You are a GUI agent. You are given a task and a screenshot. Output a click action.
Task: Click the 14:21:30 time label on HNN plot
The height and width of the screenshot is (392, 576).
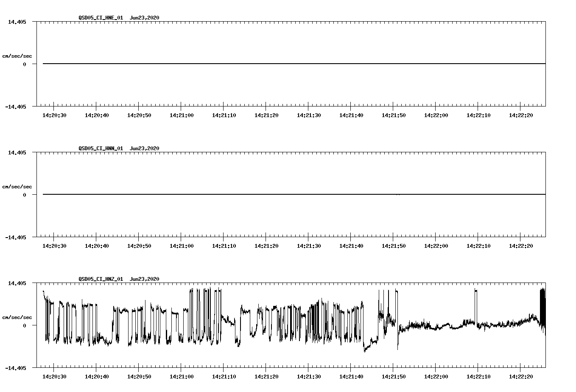tap(308, 246)
